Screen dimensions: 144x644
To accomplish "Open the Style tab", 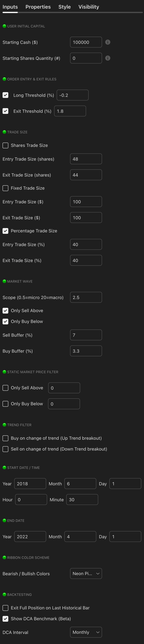I will pos(65,7).
